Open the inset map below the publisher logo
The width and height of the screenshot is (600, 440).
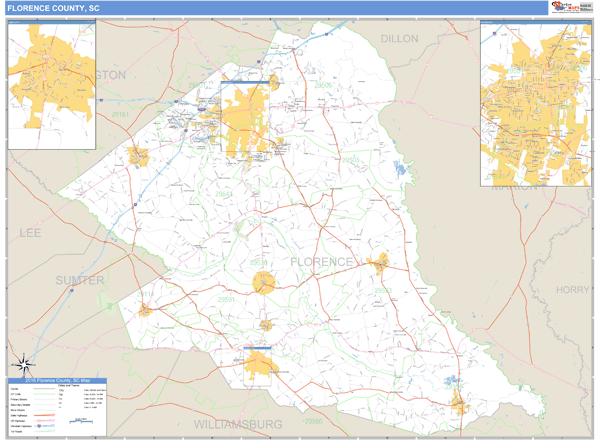click(x=536, y=104)
